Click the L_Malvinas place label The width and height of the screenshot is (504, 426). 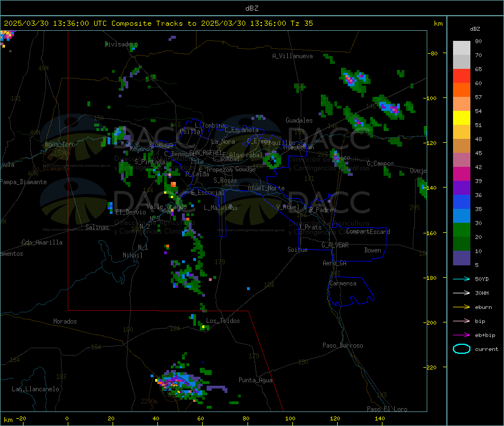pos(221,208)
